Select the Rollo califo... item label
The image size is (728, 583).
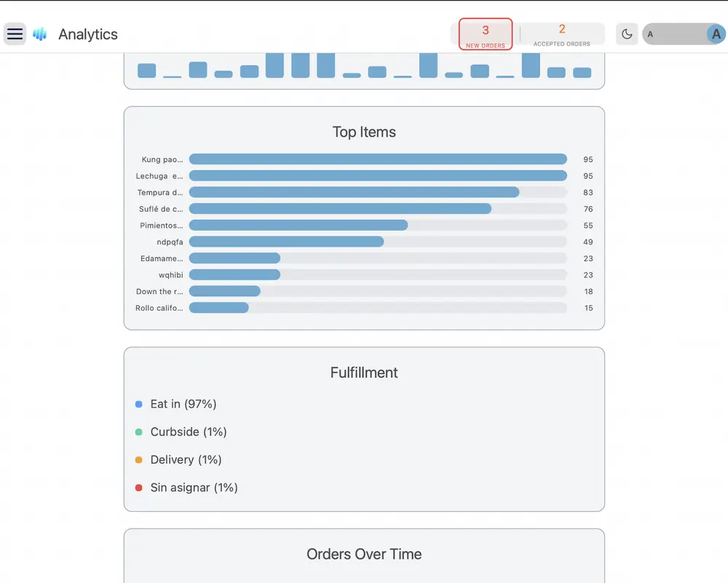coord(159,308)
